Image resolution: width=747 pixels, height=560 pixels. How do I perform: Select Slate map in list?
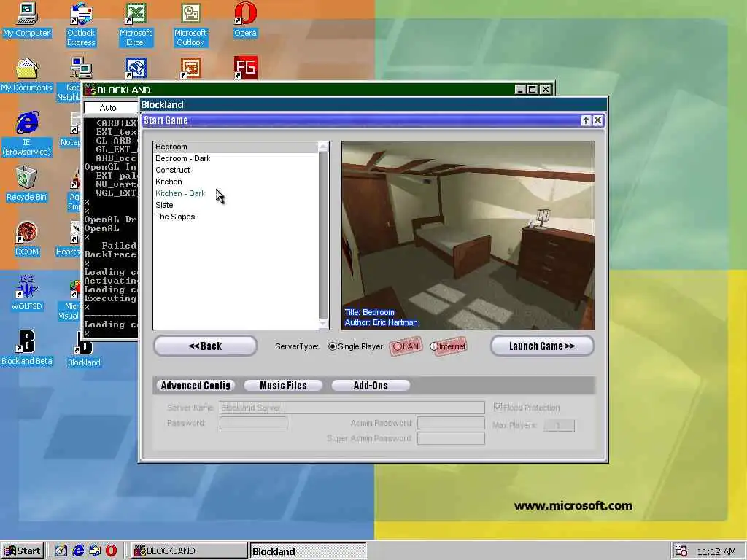click(x=236, y=205)
